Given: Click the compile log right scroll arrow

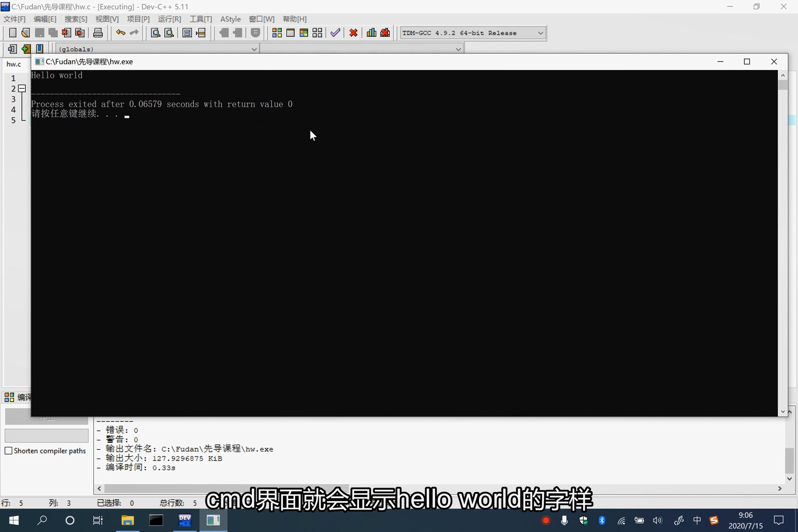Looking at the screenshot, I should point(780,488).
